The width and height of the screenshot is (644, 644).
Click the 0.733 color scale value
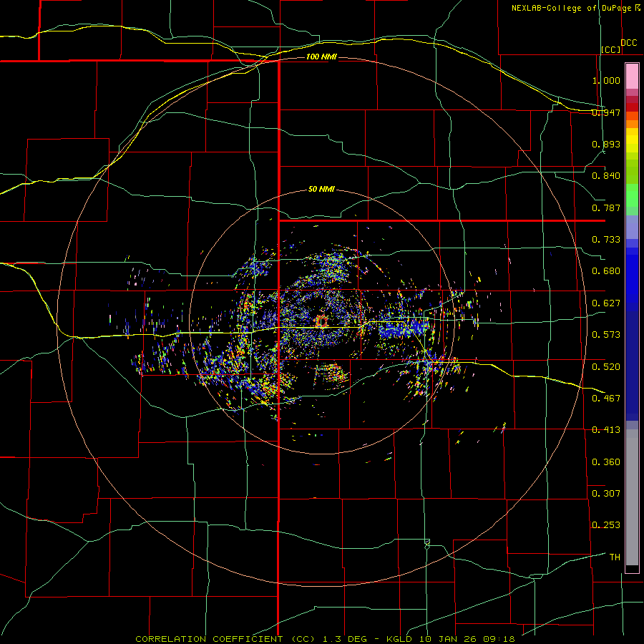[606, 240]
